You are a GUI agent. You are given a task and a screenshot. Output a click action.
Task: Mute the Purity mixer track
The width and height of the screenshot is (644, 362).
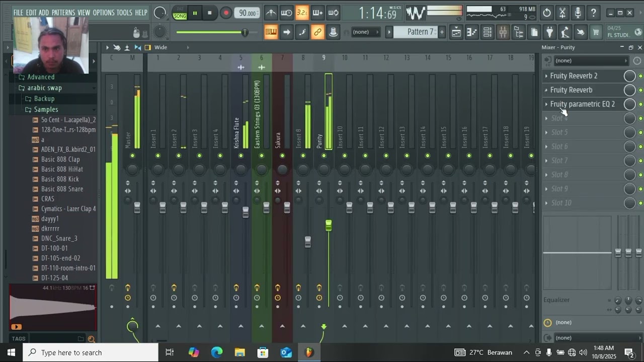pyautogui.click(x=324, y=156)
